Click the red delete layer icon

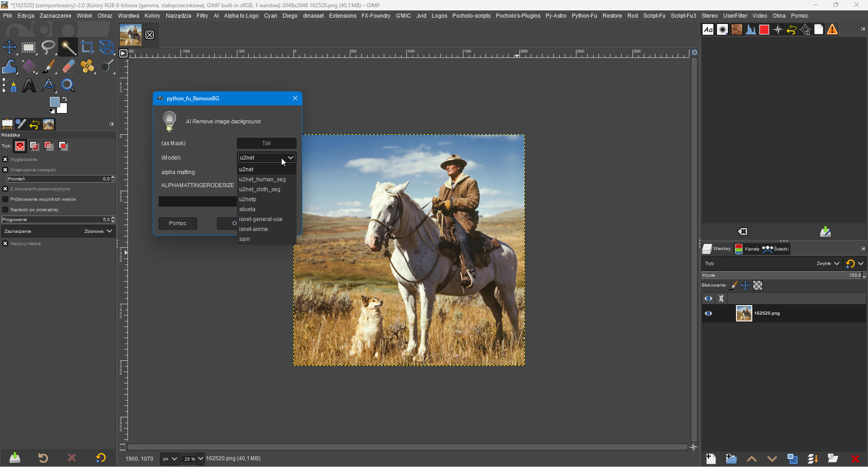click(855, 459)
